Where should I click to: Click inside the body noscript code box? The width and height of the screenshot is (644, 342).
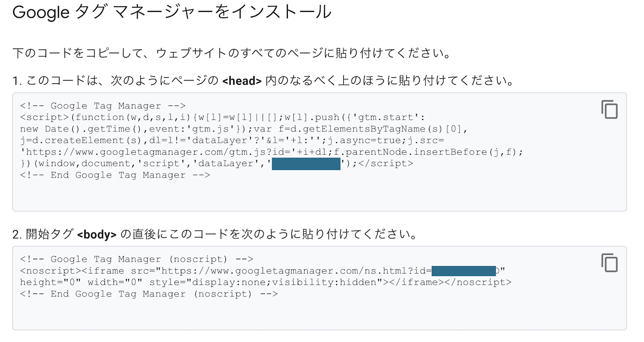tap(320, 288)
